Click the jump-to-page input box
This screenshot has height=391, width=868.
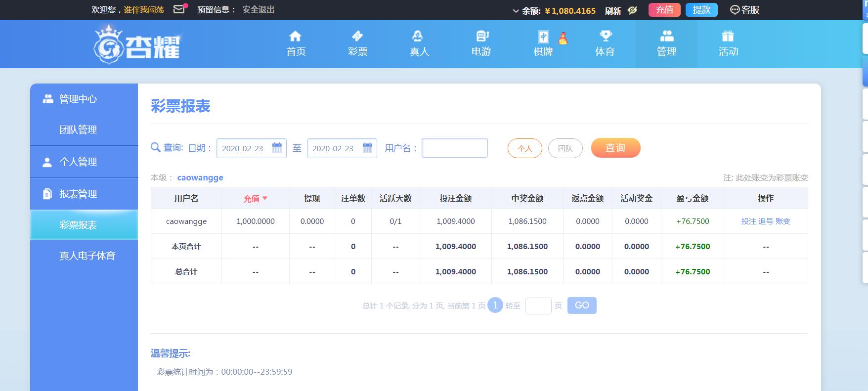538,305
